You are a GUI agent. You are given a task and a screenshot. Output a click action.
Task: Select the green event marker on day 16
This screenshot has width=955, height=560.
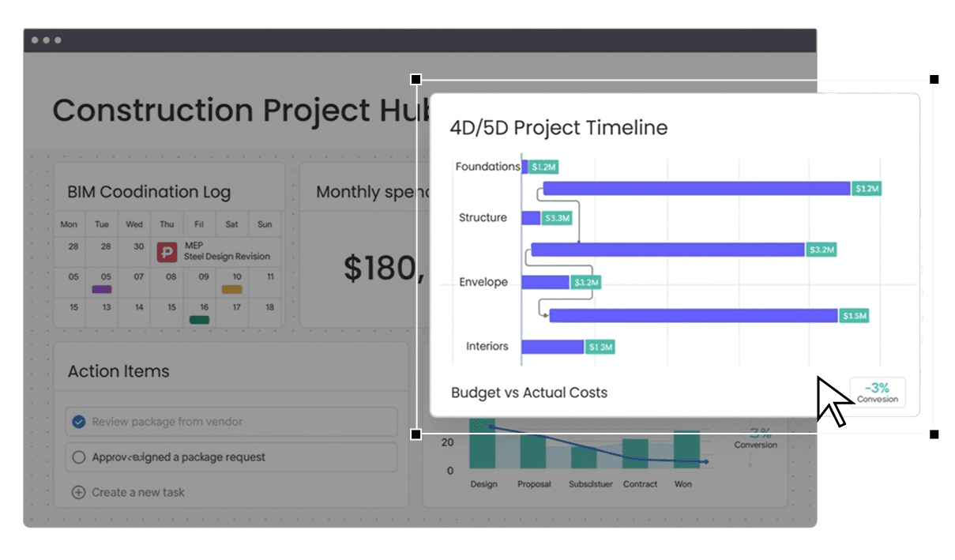[x=199, y=320]
